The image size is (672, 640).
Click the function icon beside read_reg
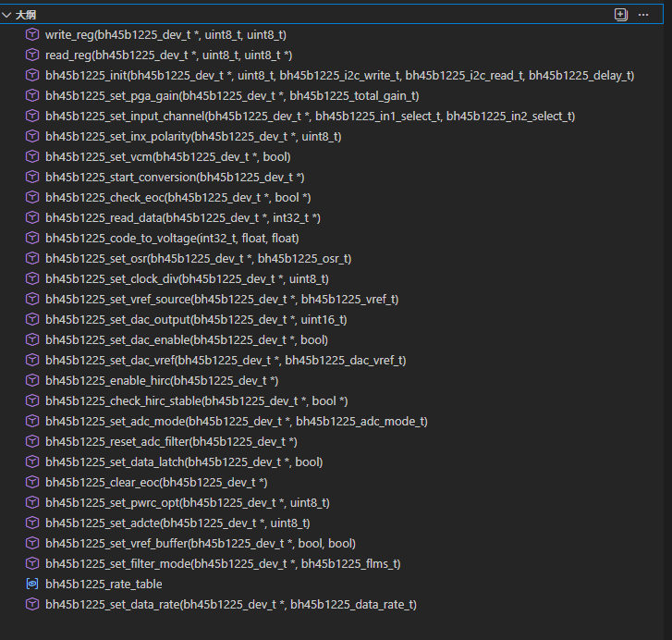coord(32,55)
